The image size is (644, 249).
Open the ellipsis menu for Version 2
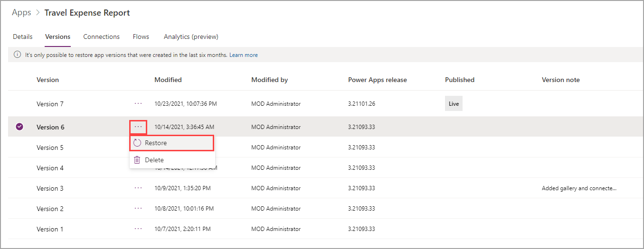tap(138, 208)
